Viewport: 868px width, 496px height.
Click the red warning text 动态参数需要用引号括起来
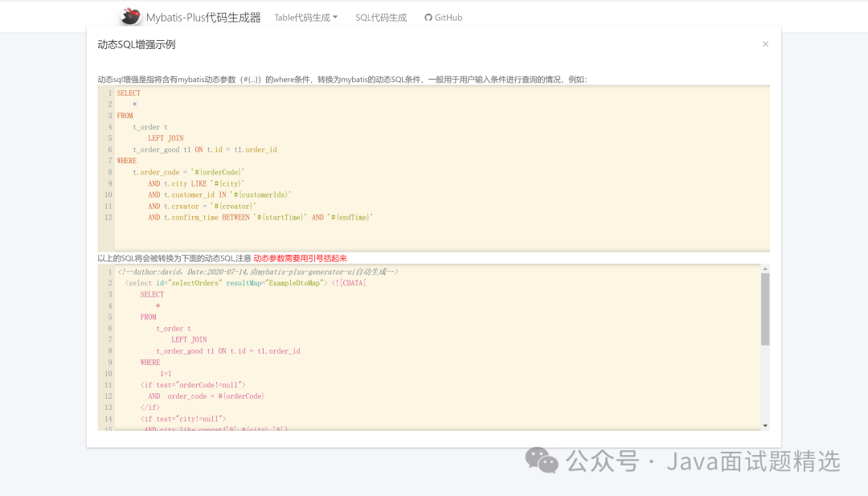[301, 258]
